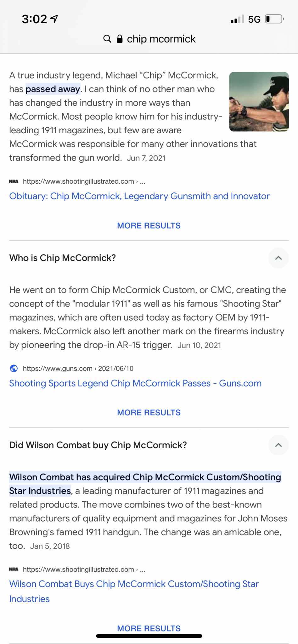Tap the search magnifier icon in address bar

coord(107,39)
